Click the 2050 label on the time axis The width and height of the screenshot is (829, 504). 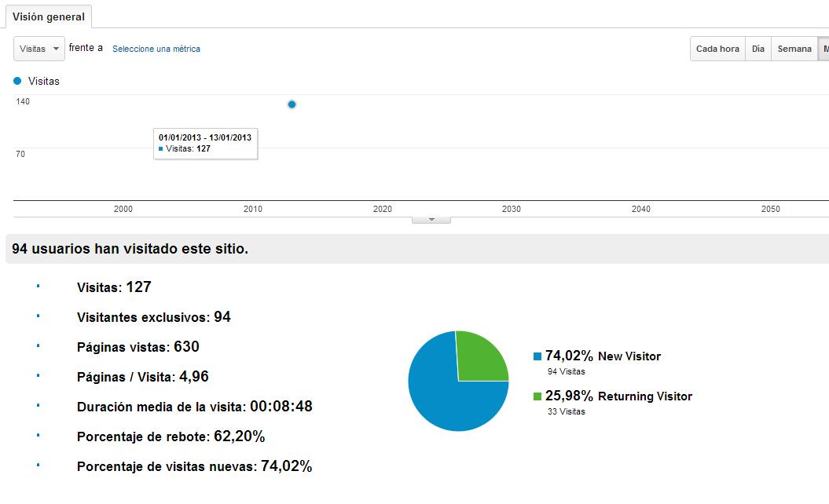pyautogui.click(x=770, y=209)
